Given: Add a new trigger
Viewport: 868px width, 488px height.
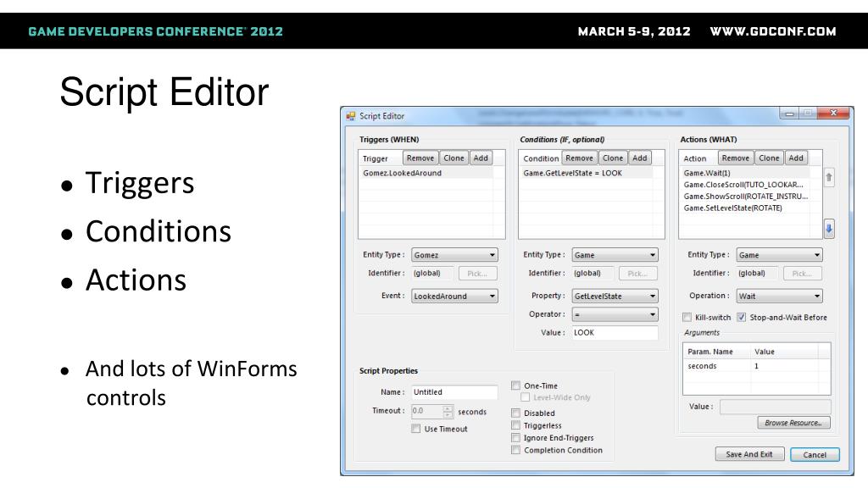Looking at the screenshot, I should 481,158.
